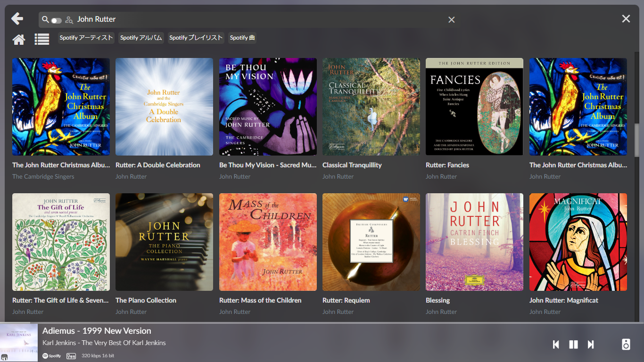Click the magnifier search icon
The image size is (644, 362).
tap(45, 19)
